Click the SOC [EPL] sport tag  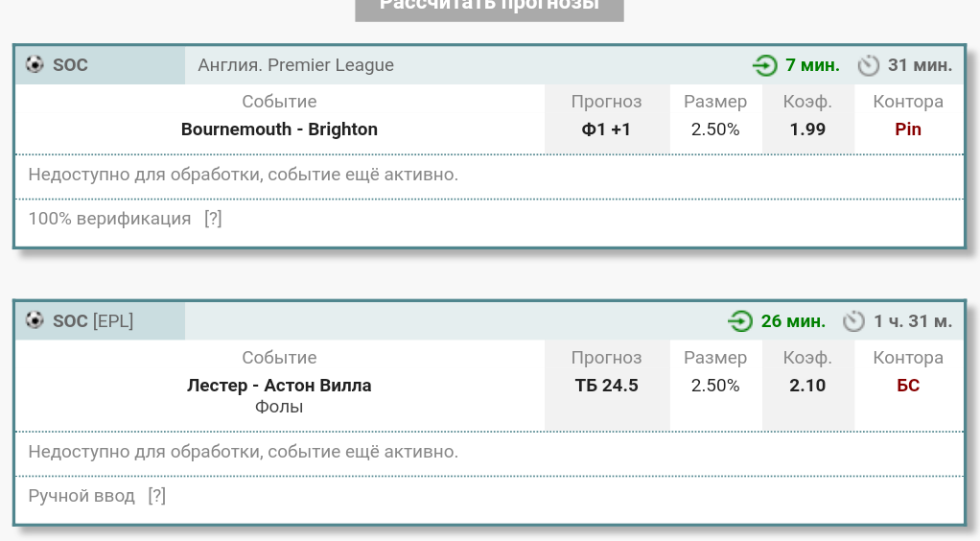[93, 321]
